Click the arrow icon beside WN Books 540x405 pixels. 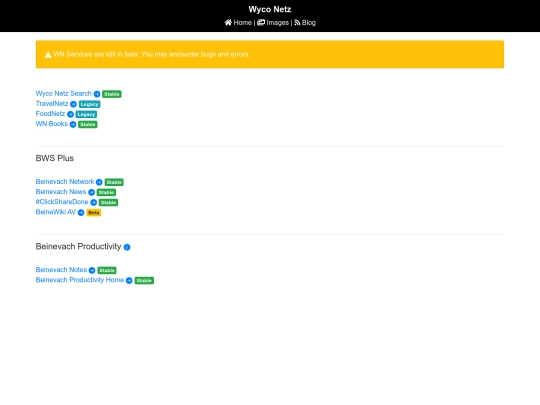pyautogui.click(x=73, y=124)
